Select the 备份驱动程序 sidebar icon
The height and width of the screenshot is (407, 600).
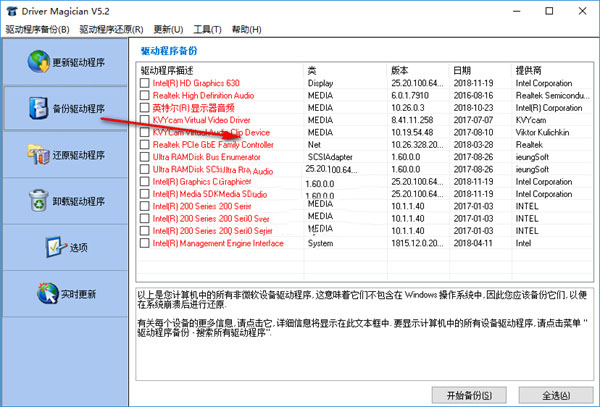(35, 108)
